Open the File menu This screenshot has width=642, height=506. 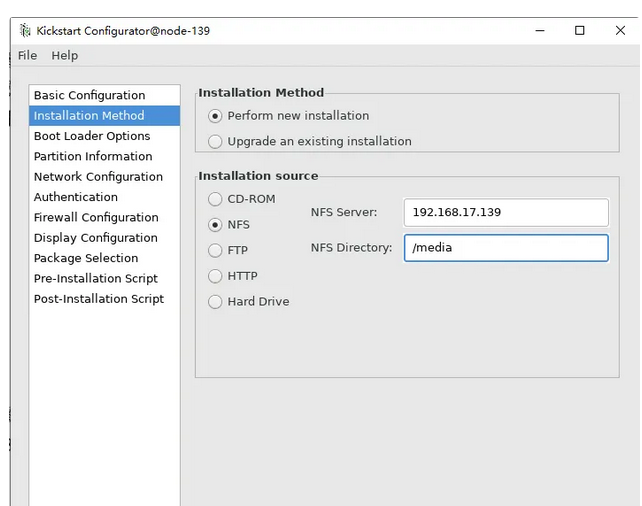(27, 55)
